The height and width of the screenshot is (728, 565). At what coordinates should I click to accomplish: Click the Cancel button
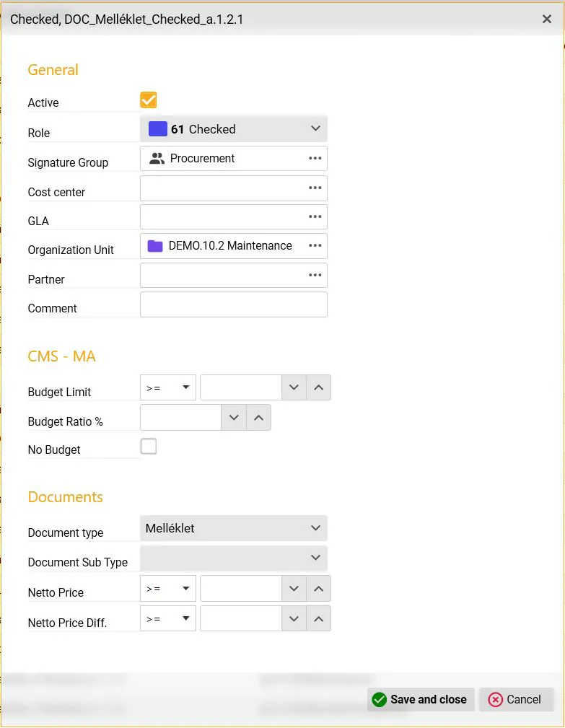click(x=517, y=699)
